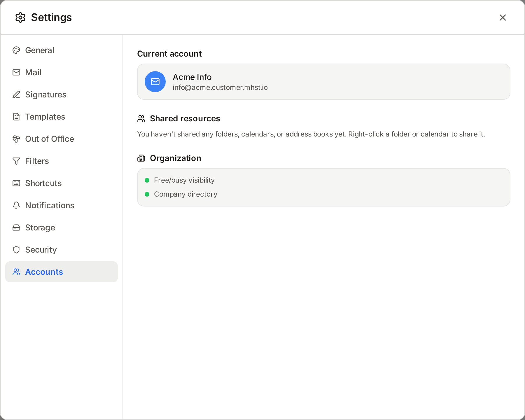Open the Acme Info account card
Screen dimensions: 525x420
coord(323,82)
